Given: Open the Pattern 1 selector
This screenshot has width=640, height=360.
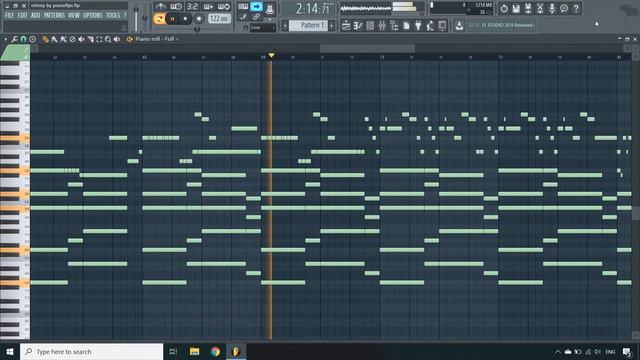Looking at the screenshot, I should (x=309, y=25).
